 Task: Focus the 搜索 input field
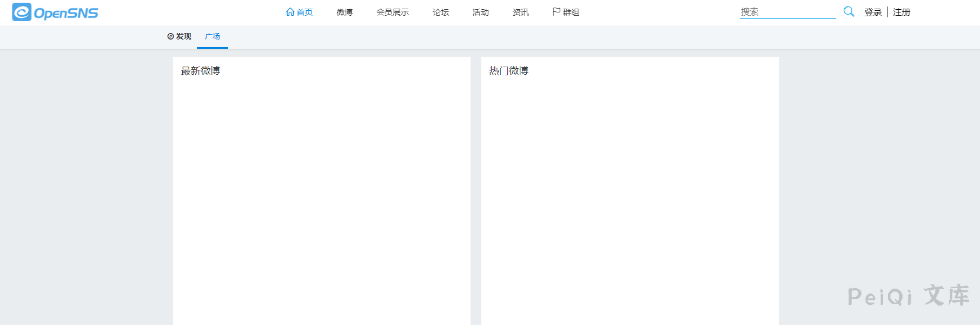pyautogui.click(x=787, y=12)
